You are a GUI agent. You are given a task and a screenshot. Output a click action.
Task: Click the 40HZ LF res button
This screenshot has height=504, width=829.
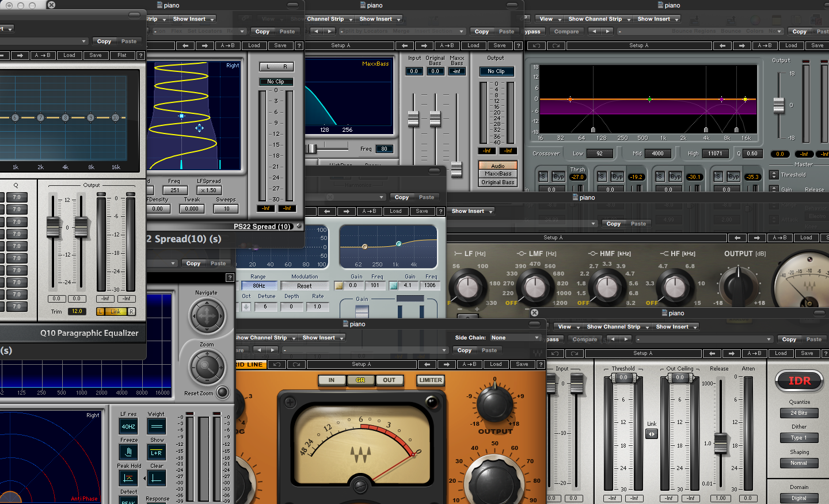(x=128, y=426)
